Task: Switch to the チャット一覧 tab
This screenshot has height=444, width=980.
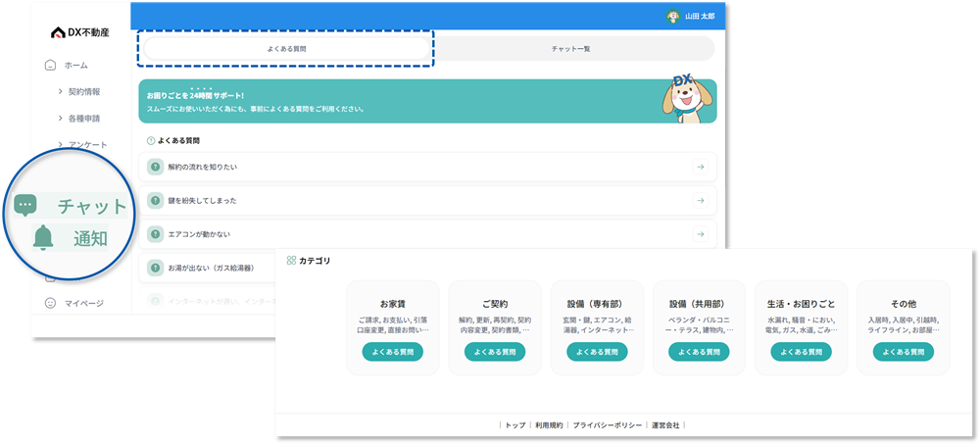Action: [x=570, y=48]
